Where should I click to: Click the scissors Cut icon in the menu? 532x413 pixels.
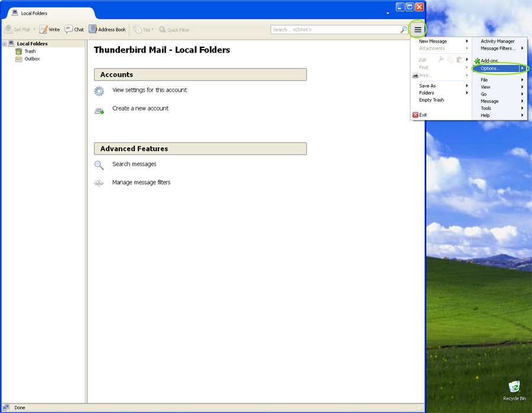coord(441,60)
